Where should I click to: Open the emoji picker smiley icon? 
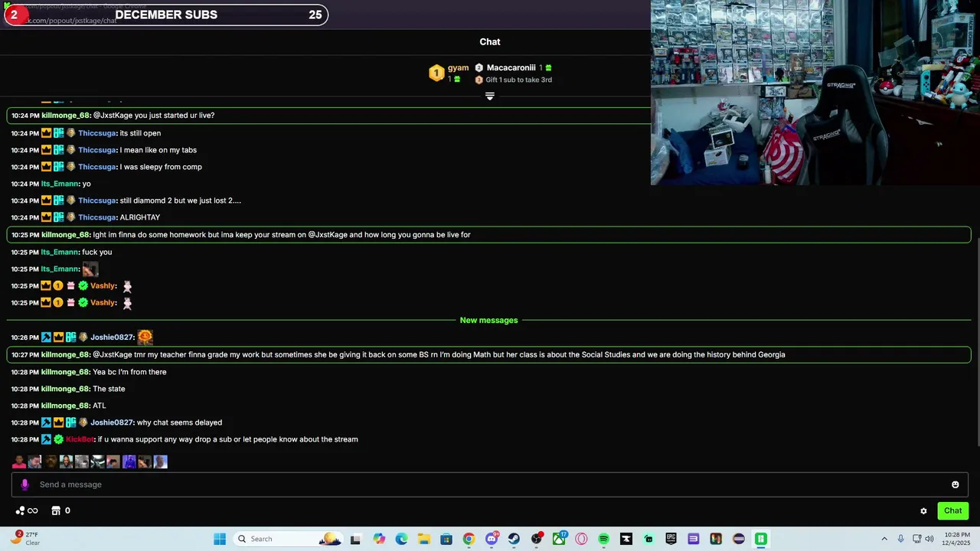955,484
